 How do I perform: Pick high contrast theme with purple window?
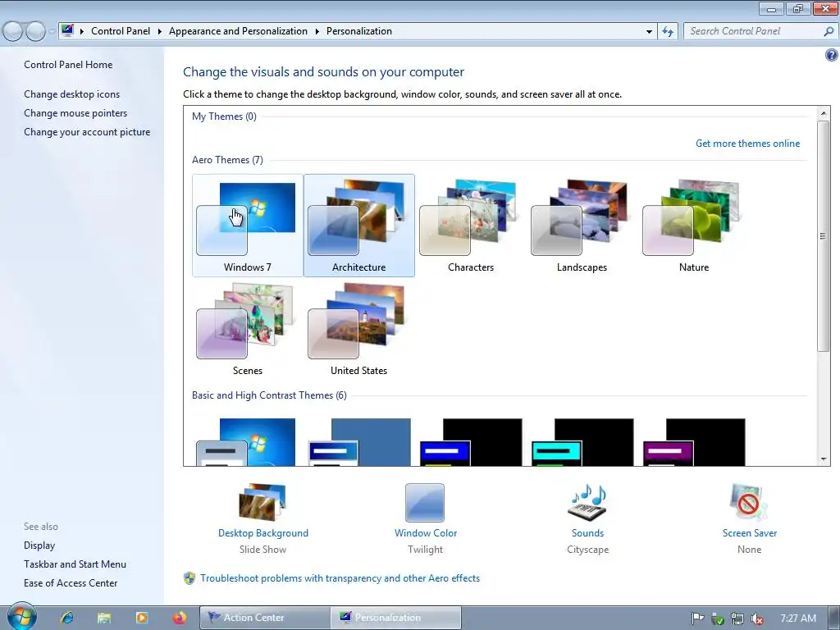(x=694, y=442)
